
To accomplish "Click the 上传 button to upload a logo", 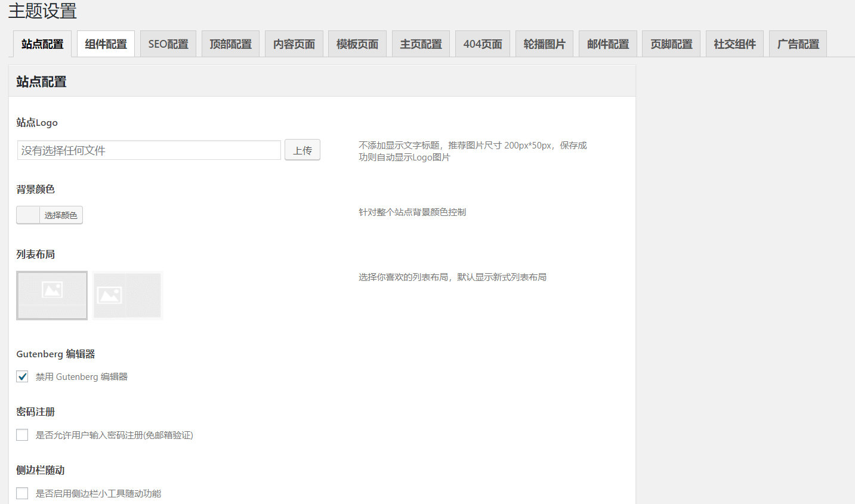I will [303, 150].
